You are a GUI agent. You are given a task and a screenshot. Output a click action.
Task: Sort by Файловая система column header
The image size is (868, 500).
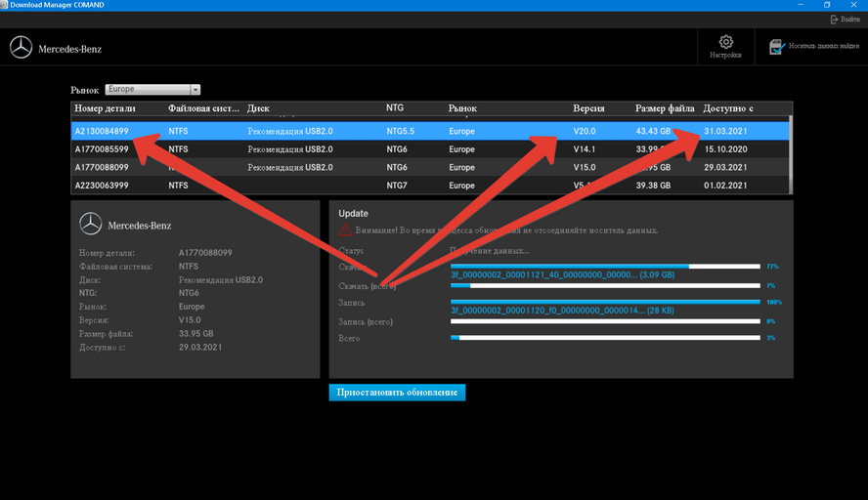pyautogui.click(x=203, y=108)
